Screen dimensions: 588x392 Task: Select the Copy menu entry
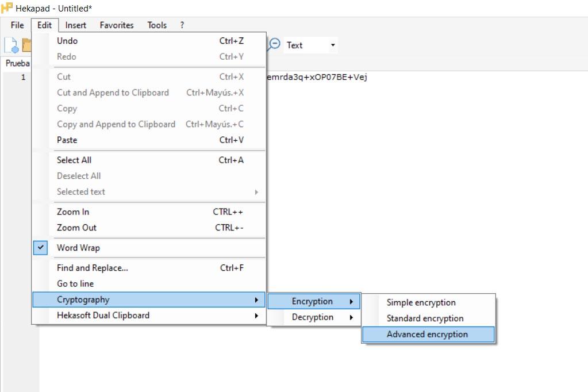(149, 109)
